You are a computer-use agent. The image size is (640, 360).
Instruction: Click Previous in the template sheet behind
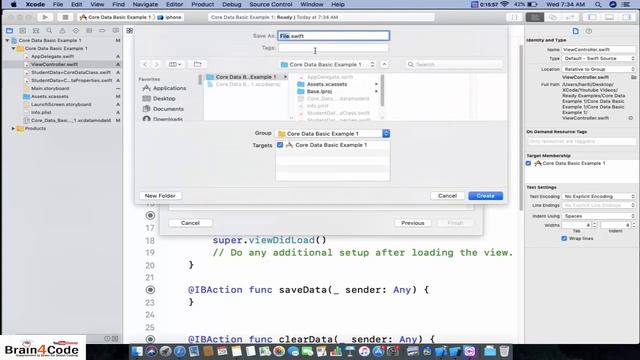tap(413, 223)
